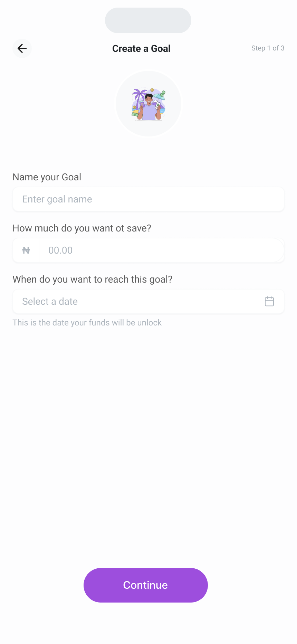Select the Name your Goal label

(x=47, y=177)
